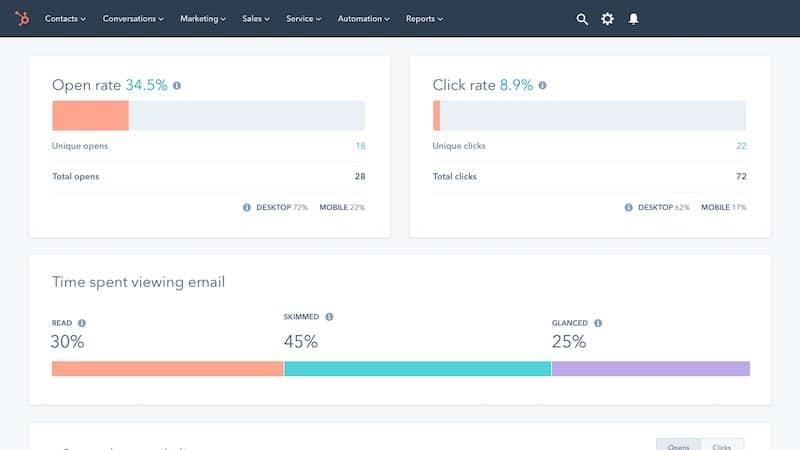
Task: Click the HubSpot sprocket logo
Action: (x=21, y=18)
